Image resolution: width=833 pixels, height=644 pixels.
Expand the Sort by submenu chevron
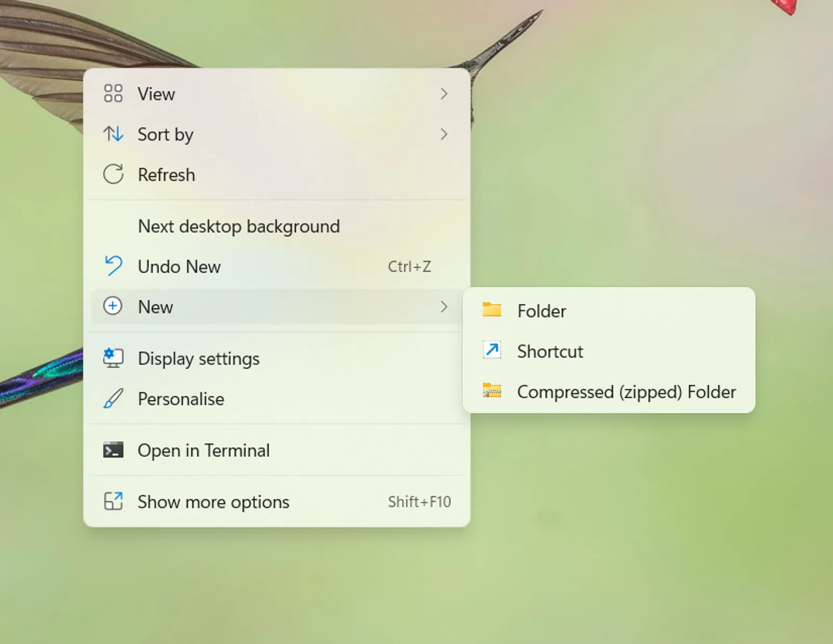click(x=444, y=134)
